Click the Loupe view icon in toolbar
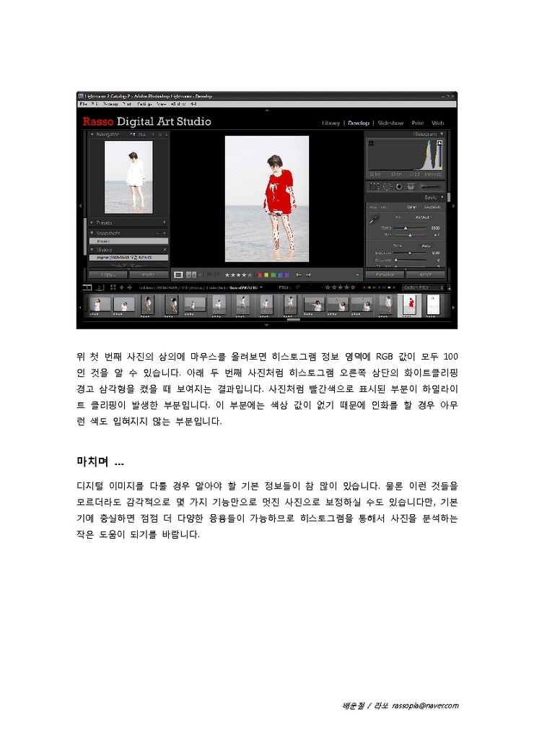Image resolution: width=534 pixels, height=756 pixels. 178,275
